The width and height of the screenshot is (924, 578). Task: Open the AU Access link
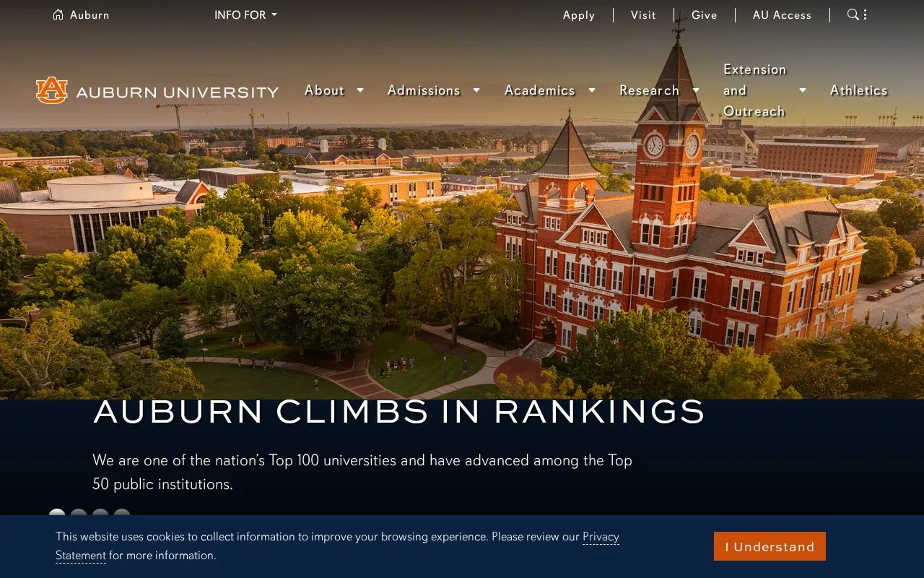[x=783, y=15]
